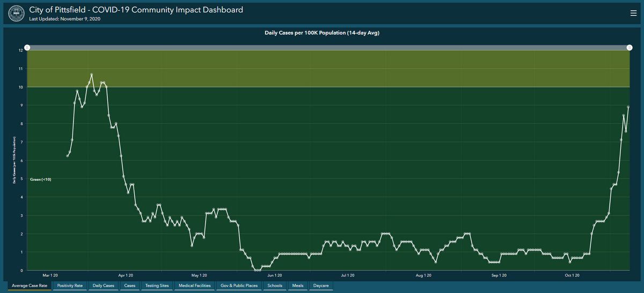Select the Average Case Rate tab
This screenshot has height=293, width=644.
coord(30,286)
